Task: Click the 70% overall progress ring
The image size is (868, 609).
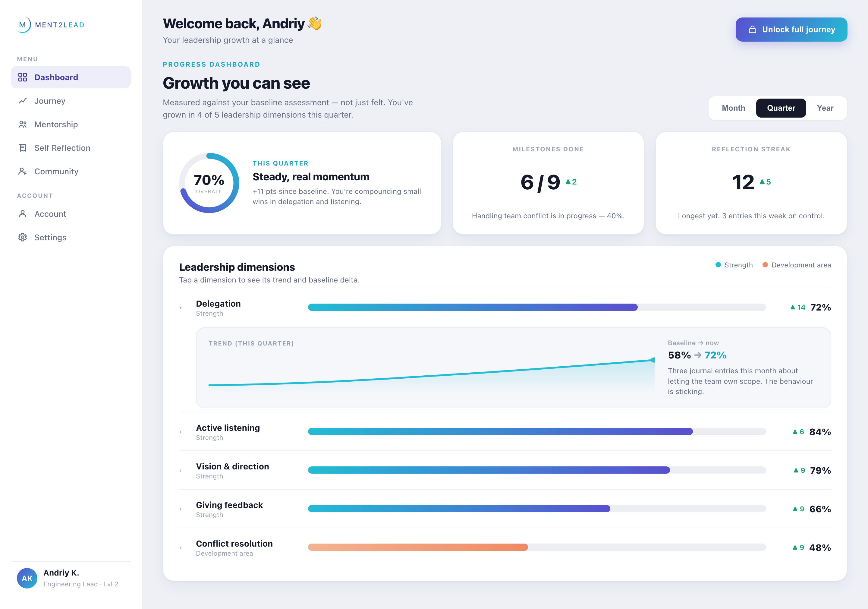Action: (209, 183)
